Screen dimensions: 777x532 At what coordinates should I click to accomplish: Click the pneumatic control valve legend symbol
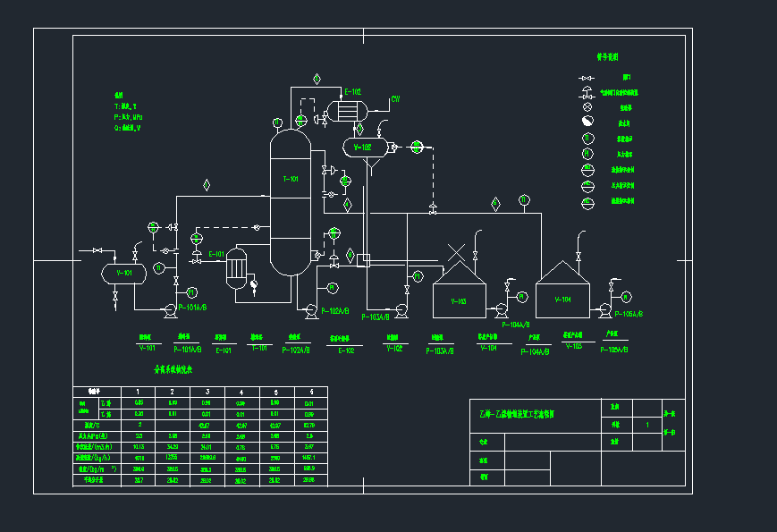point(589,92)
